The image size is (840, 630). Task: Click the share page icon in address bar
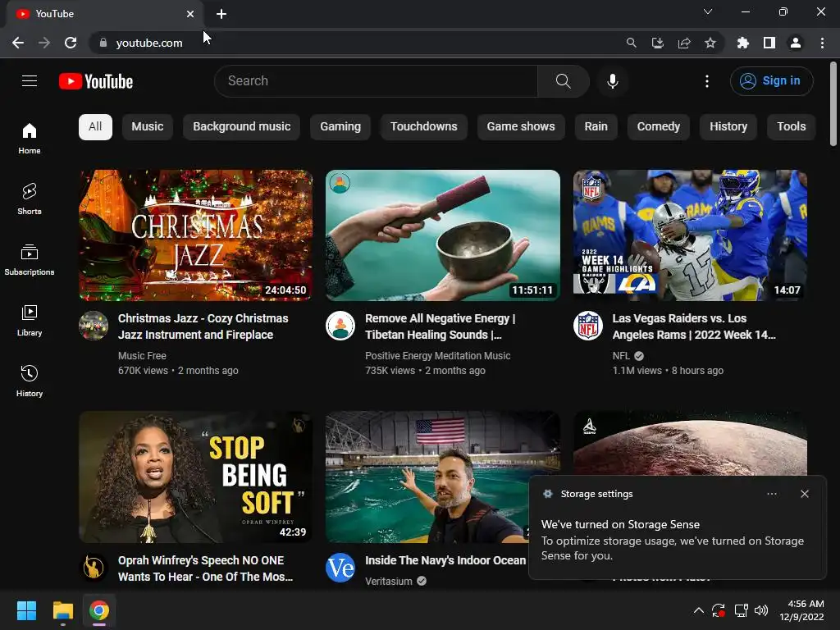(683, 43)
